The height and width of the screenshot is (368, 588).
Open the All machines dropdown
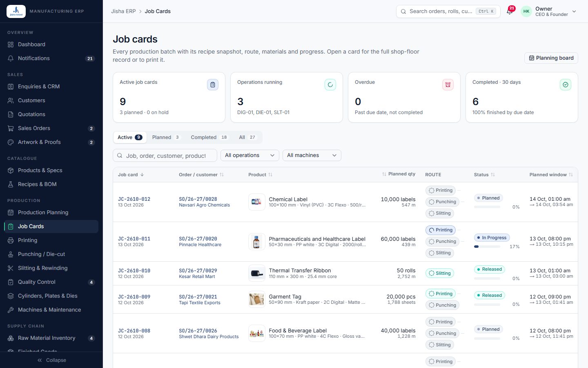[x=312, y=155]
